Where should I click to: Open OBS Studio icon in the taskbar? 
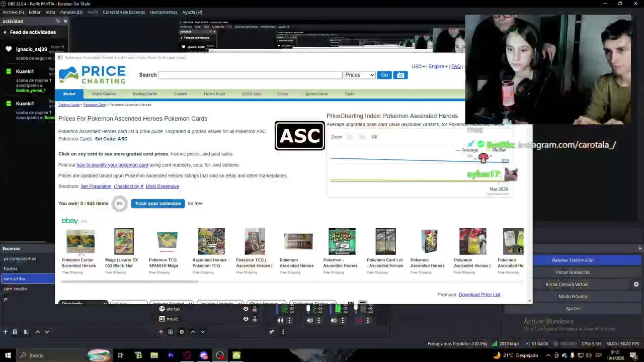(220, 355)
